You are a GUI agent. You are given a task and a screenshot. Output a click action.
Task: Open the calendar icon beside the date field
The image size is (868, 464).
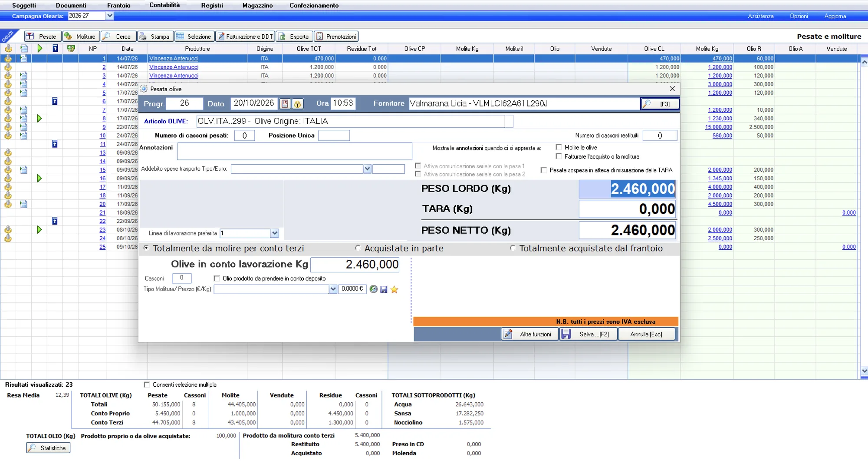coord(285,104)
